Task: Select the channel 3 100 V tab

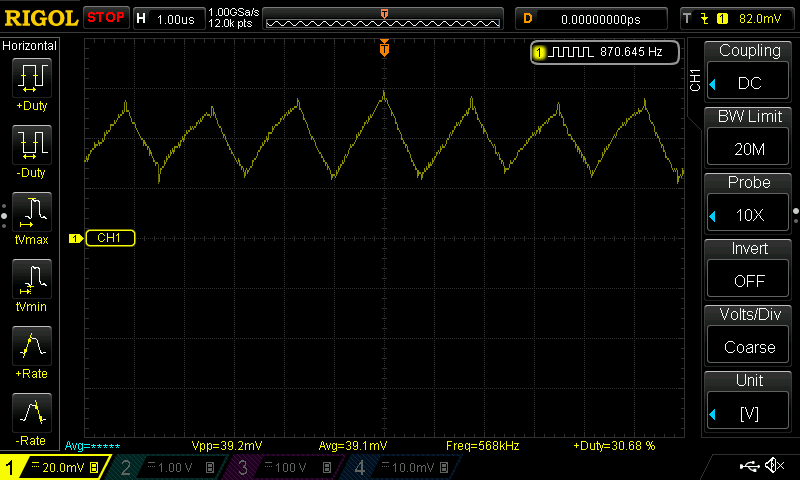Action: 286,467
